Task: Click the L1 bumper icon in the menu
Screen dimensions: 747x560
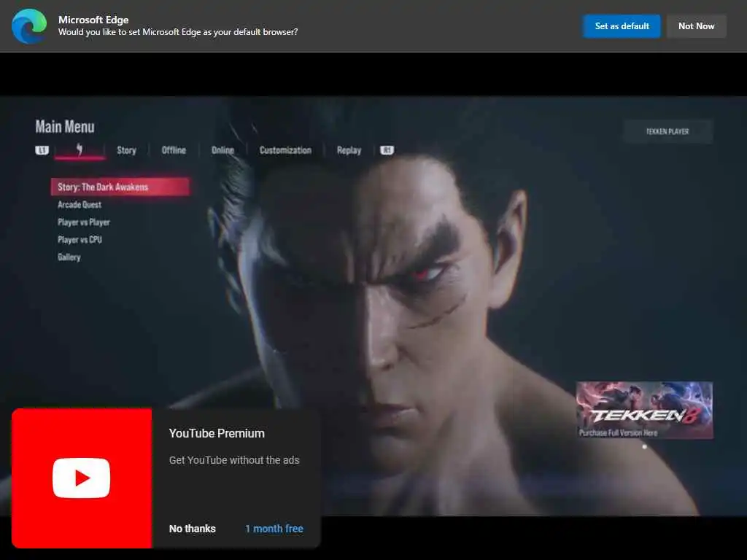Action: point(42,150)
